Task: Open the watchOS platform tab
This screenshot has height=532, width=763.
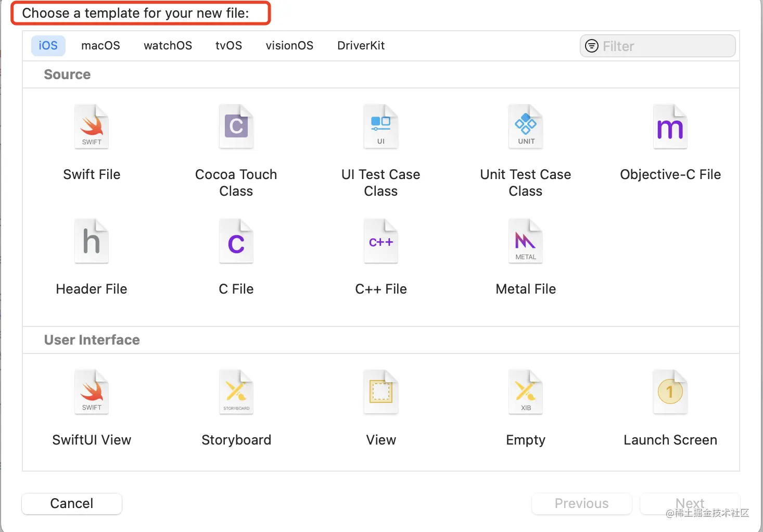Action: pos(168,46)
